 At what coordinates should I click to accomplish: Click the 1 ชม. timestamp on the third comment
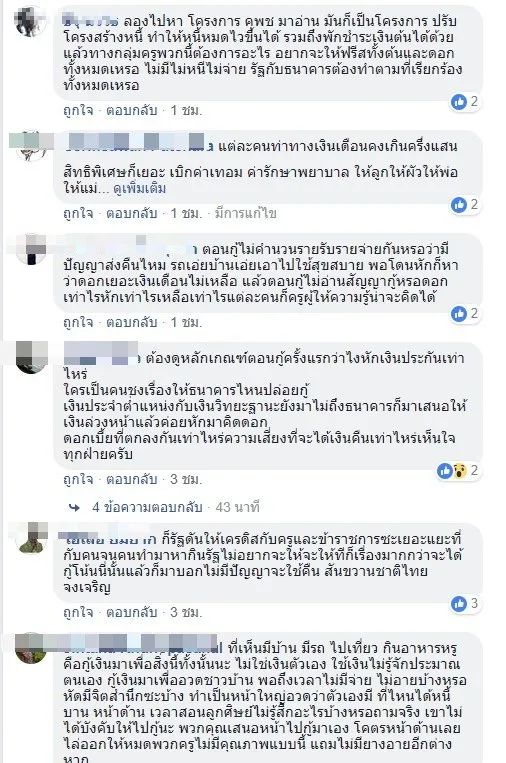[186, 322]
